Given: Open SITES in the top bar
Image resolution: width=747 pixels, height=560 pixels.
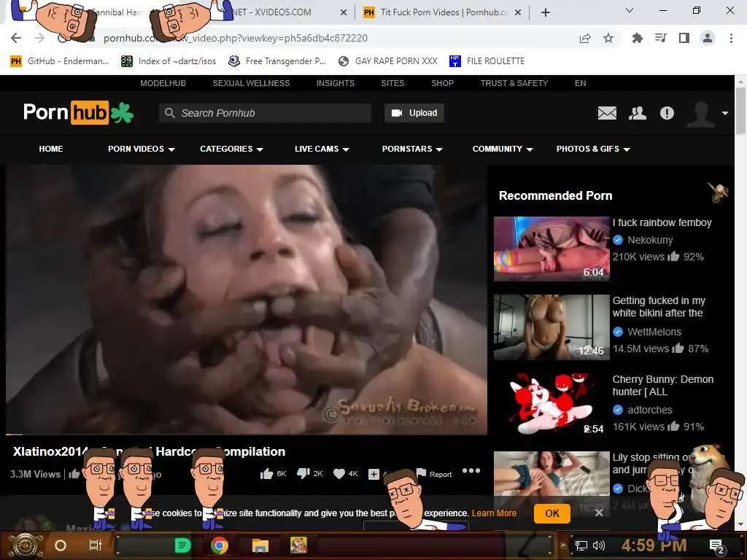Looking at the screenshot, I should click(x=392, y=83).
